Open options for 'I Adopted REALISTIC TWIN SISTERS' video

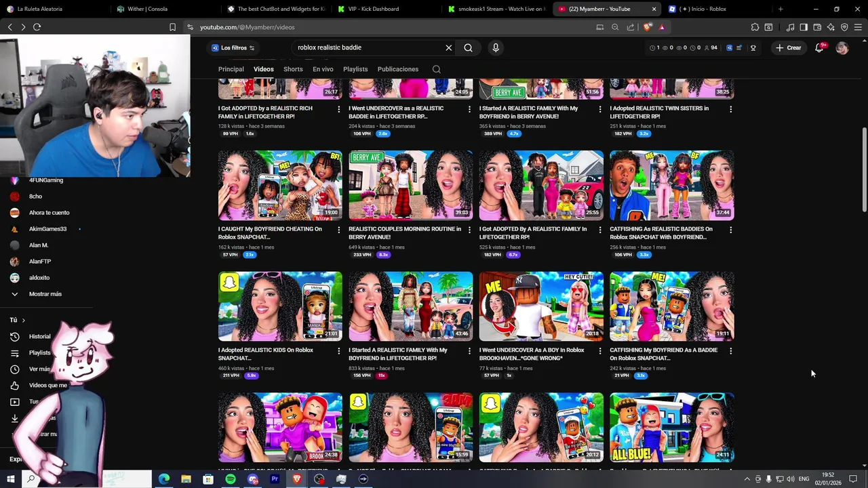pyautogui.click(x=730, y=108)
